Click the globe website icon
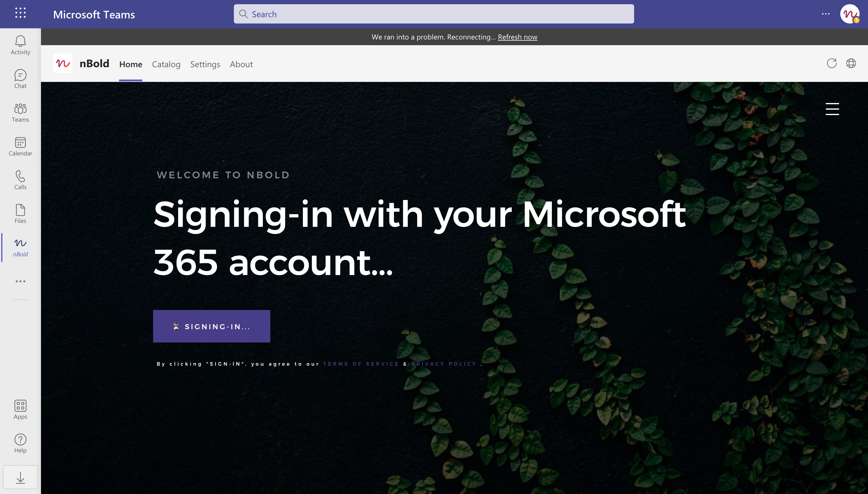 (851, 64)
